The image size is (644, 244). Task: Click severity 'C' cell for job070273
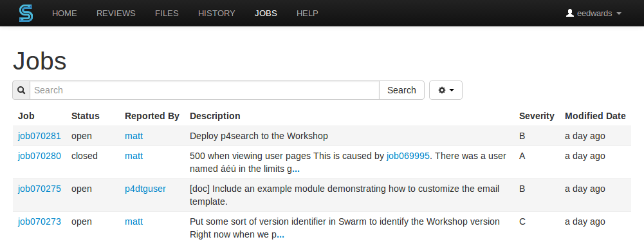point(522,222)
